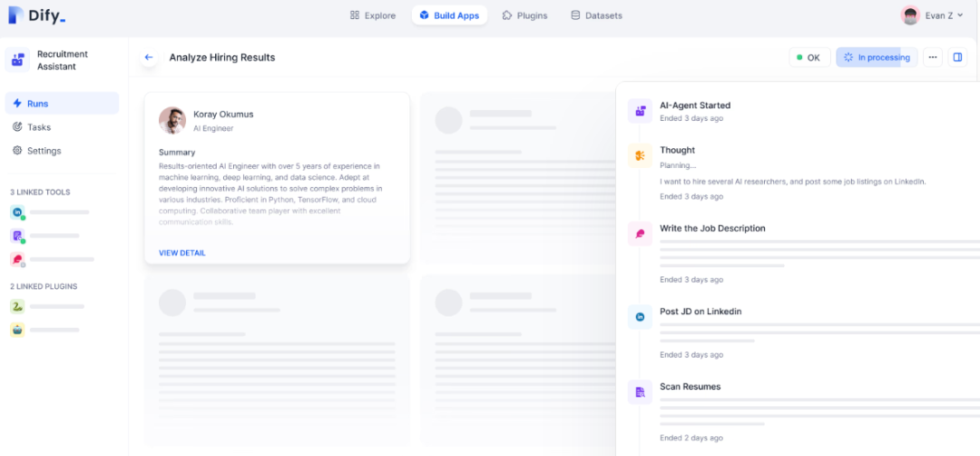The height and width of the screenshot is (456, 980).
Task: Click Koray Okumus profile photo
Action: pos(172,121)
